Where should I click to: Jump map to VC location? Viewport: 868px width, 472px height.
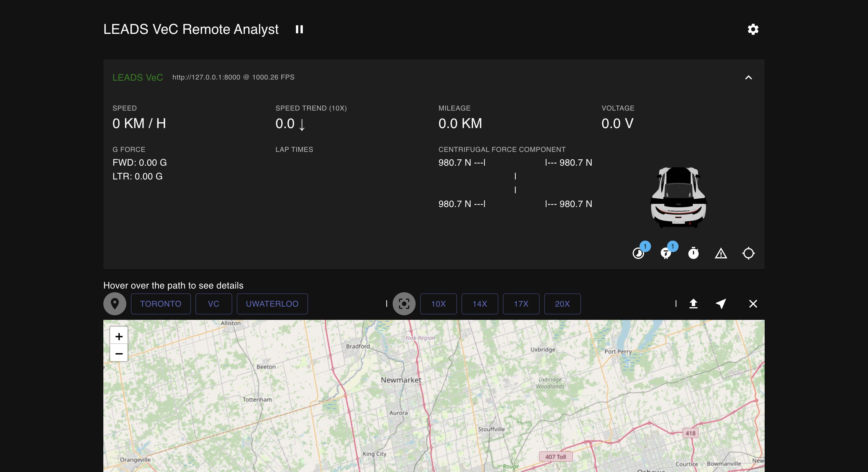tap(213, 304)
